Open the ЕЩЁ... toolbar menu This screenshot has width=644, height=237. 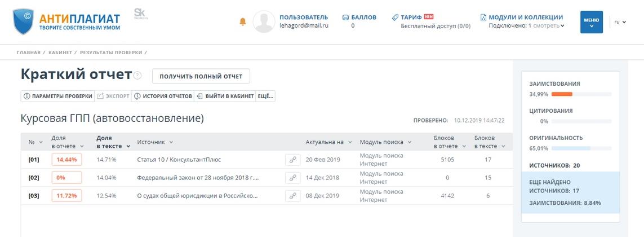[x=265, y=96]
